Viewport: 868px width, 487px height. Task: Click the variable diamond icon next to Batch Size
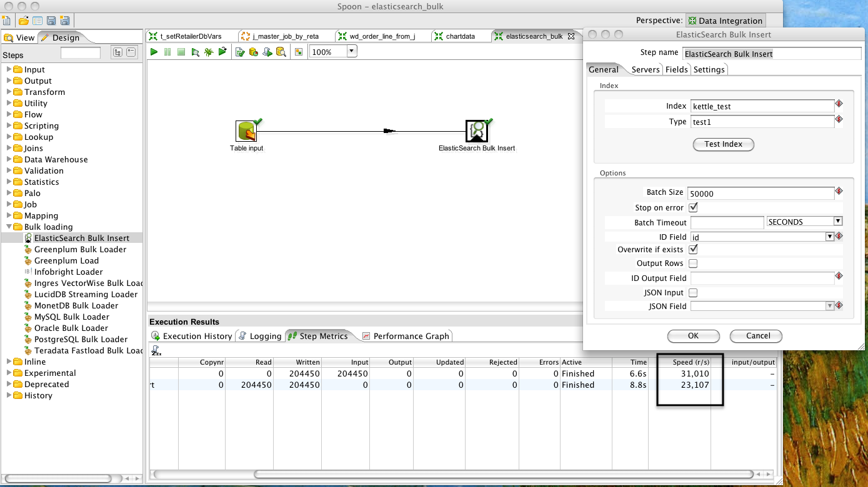[x=839, y=191]
